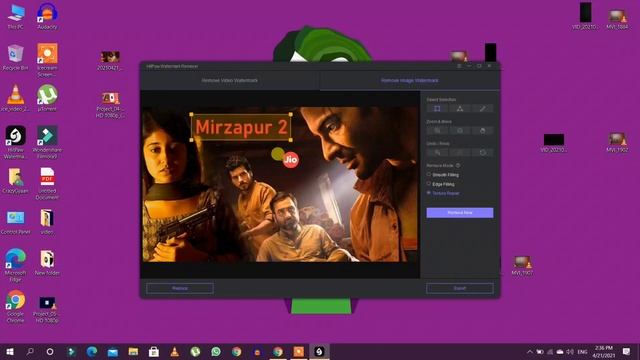This screenshot has width=640, height=360.
Task: Click the purple Remove Now button
Action: [460, 213]
